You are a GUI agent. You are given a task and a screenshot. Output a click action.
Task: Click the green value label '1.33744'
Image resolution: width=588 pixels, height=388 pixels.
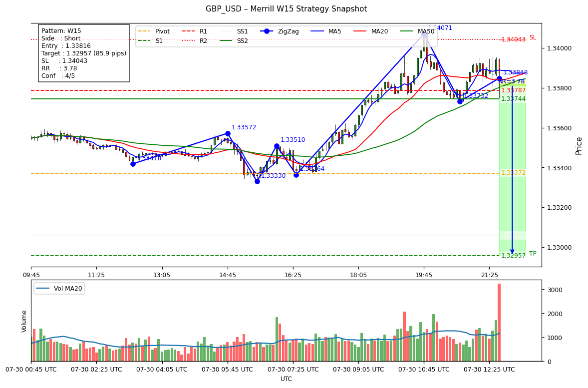513,99
